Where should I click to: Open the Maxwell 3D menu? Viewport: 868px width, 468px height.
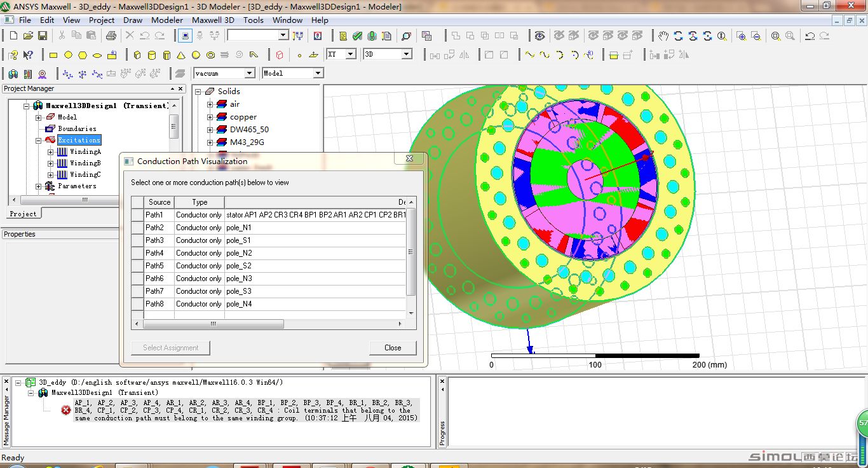click(213, 20)
